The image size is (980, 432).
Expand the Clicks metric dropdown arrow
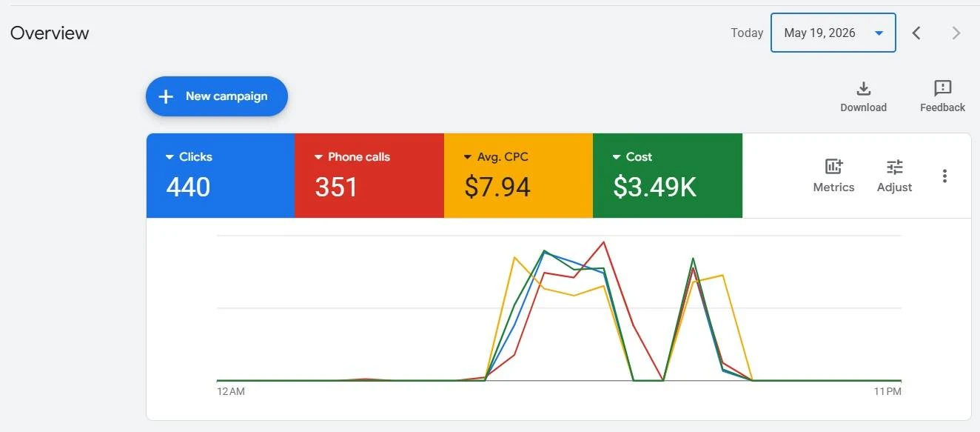pyautogui.click(x=170, y=157)
